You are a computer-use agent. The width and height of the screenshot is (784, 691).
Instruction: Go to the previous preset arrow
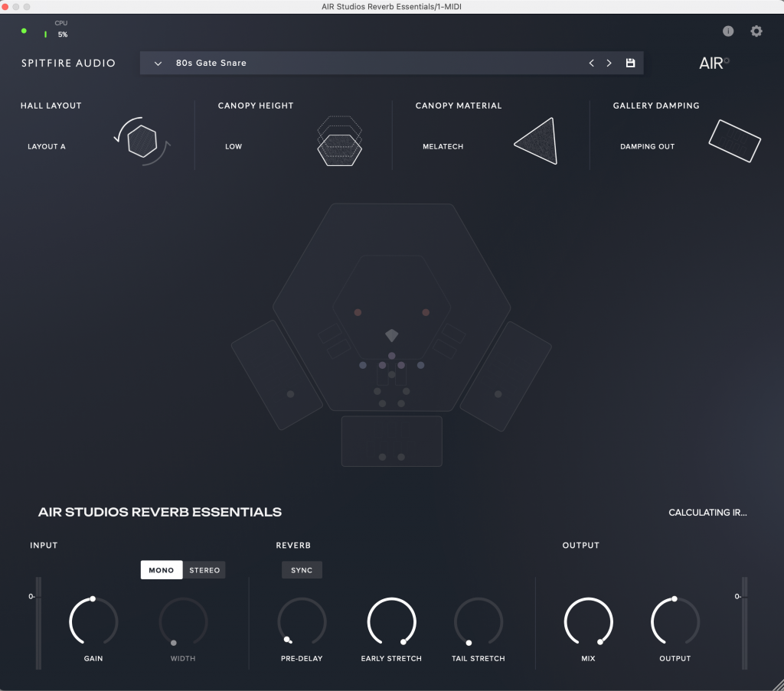(591, 64)
